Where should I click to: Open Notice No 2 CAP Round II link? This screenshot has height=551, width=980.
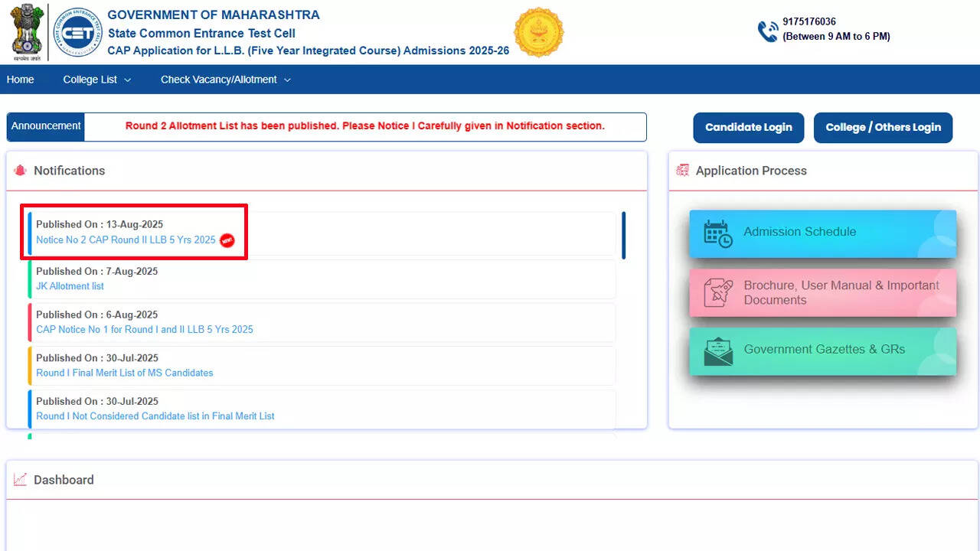pyautogui.click(x=126, y=240)
